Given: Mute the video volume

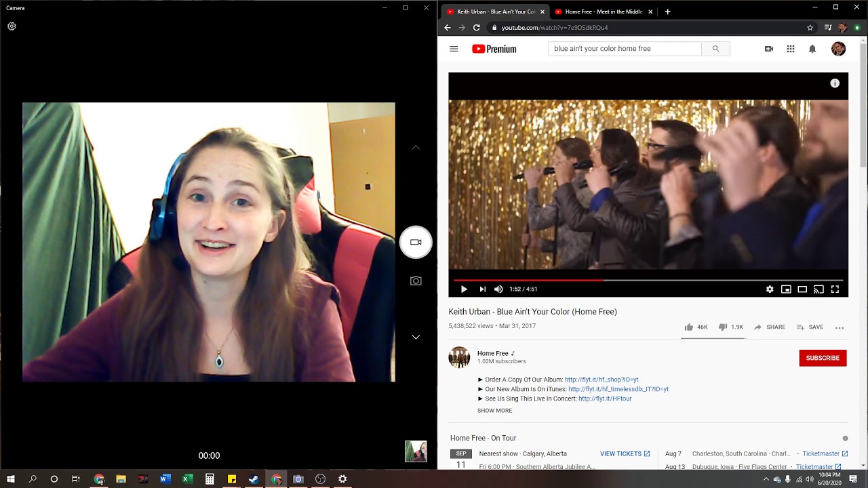Looking at the screenshot, I should pyautogui.click(x=498, y=289).
